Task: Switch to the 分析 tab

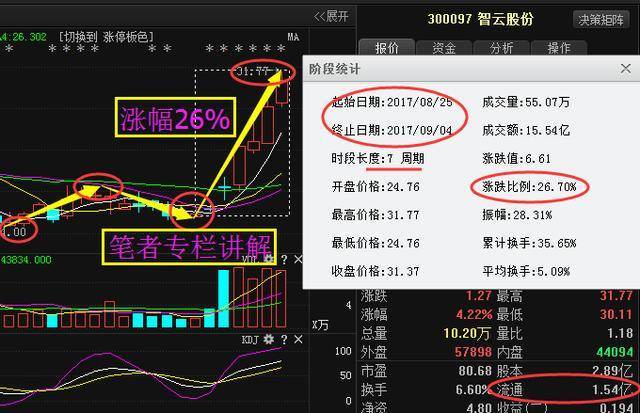Action: (502, 48)
